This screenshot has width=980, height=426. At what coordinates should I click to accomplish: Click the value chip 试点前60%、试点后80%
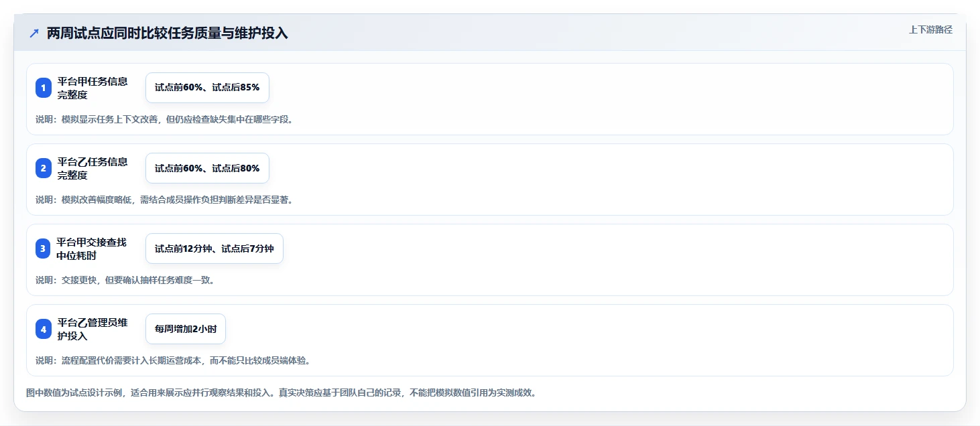[x=207, y=168]
